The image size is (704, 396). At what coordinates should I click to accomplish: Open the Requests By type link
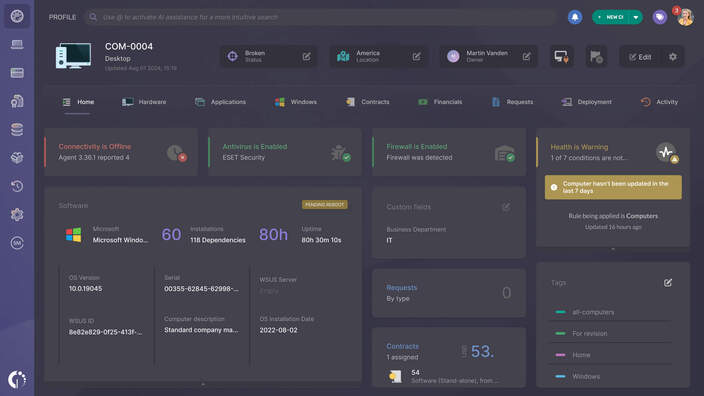pyautogui.click(x=402, y=287)
